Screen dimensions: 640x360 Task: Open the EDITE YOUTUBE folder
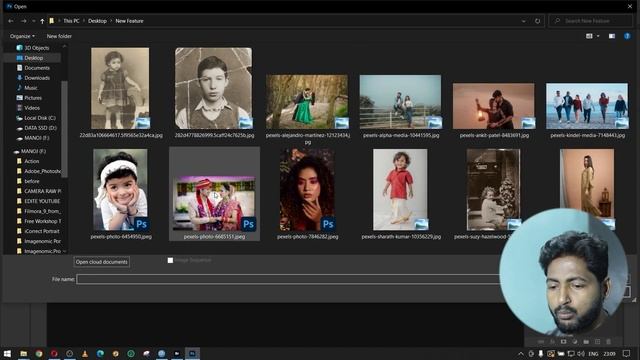(x=38, y=201)
